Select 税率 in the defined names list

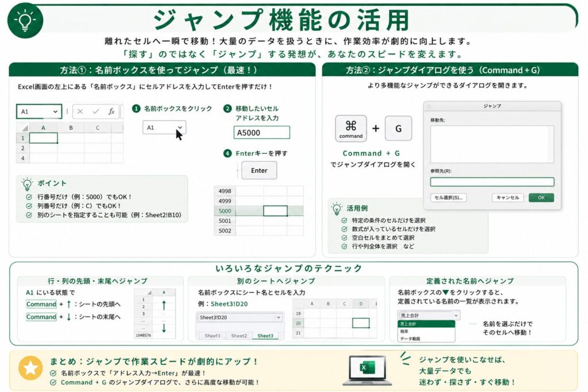pos(427,332)
